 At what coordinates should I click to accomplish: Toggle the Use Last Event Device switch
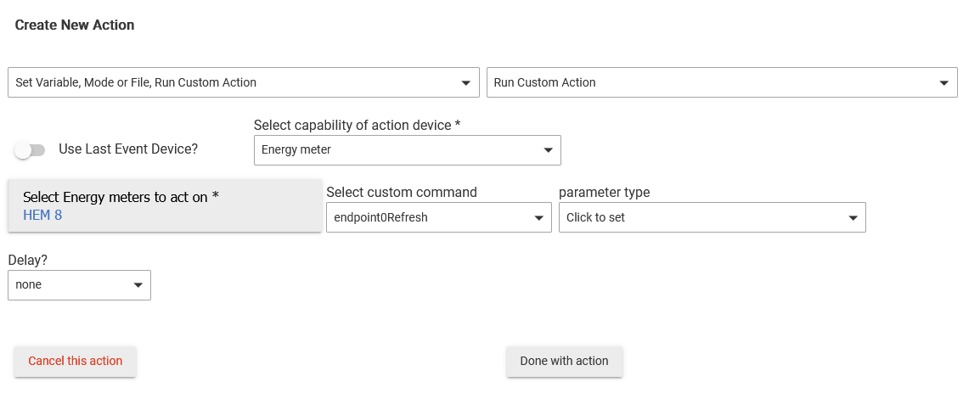pos(30,150)
